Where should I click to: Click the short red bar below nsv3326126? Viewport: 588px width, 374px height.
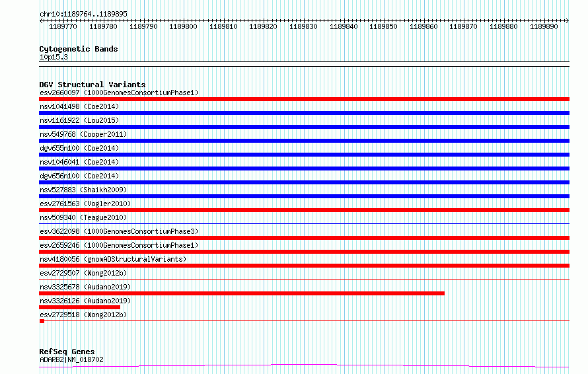(79, 307)
